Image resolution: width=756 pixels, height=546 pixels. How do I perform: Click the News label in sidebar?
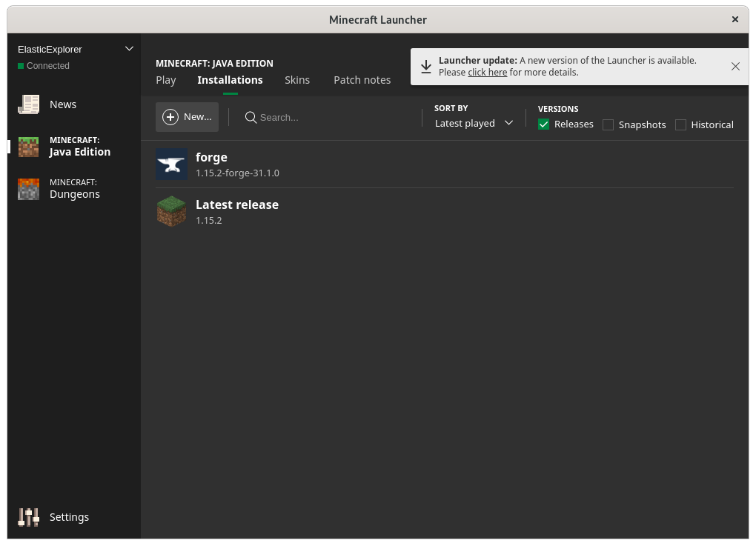(63, 104)
